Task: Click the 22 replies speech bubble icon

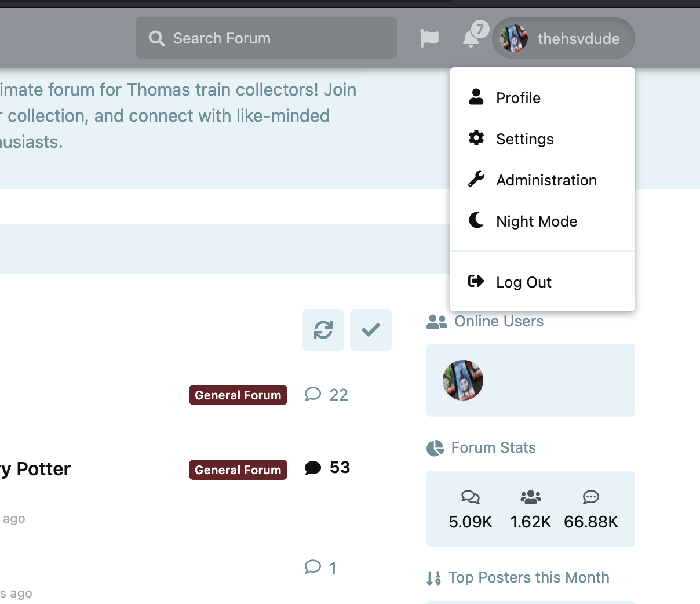Action: [313, 395]
